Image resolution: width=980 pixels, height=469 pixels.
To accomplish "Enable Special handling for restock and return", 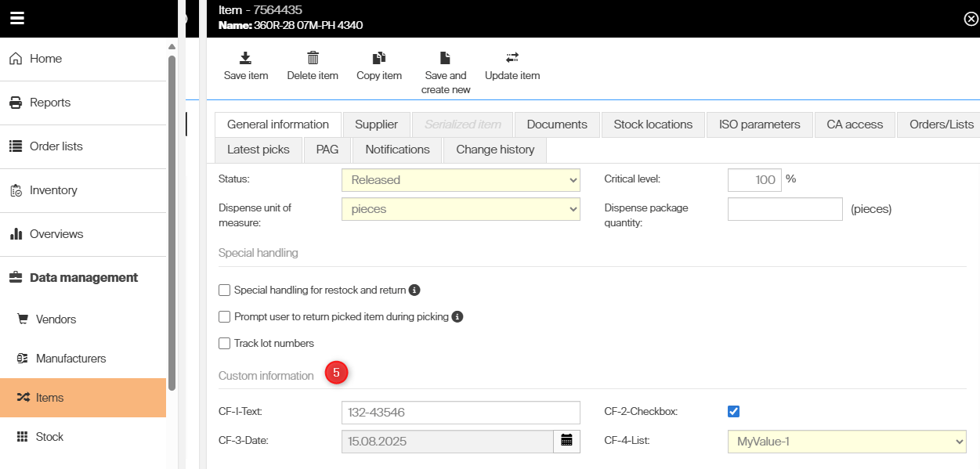I will tap(225, 290).
